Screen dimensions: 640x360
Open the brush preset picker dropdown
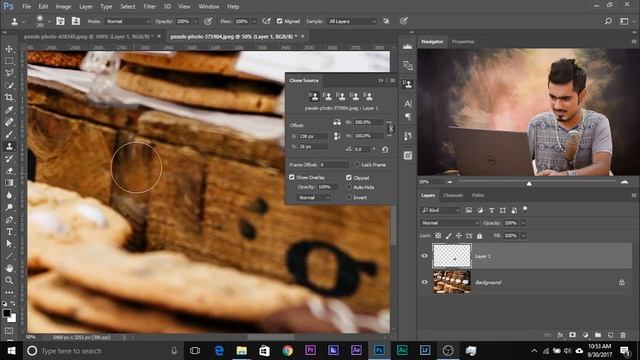(x=49, y=21)
